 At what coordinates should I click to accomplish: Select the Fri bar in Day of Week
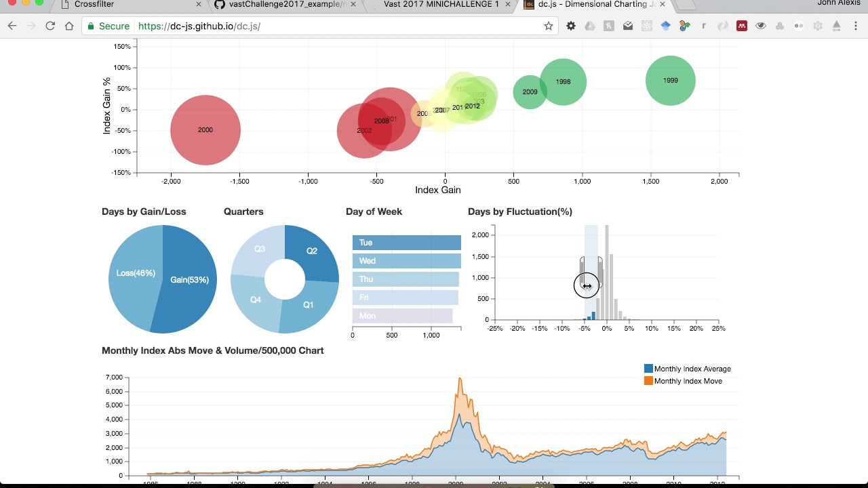coord(406,298)
